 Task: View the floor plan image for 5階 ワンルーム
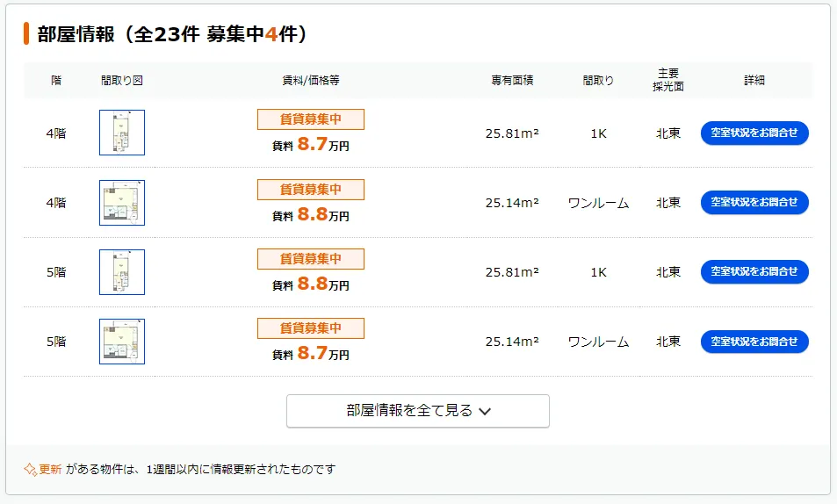pos(122,342)
